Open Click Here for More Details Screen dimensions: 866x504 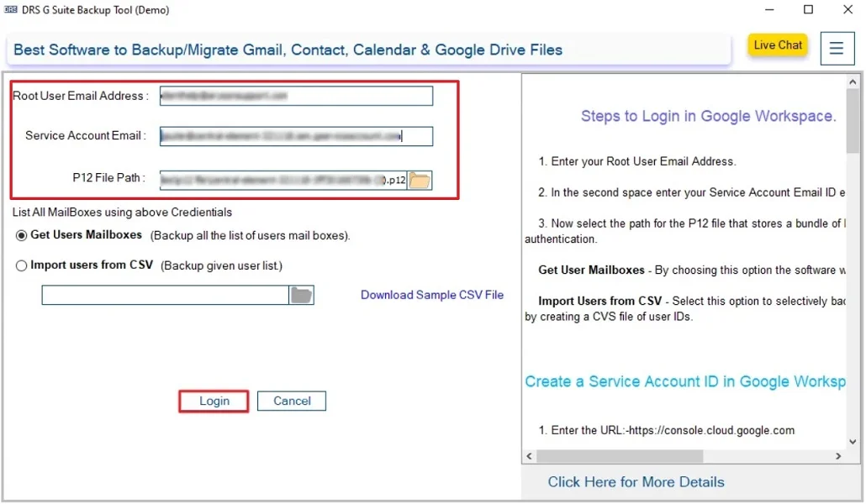pos(636,481)
